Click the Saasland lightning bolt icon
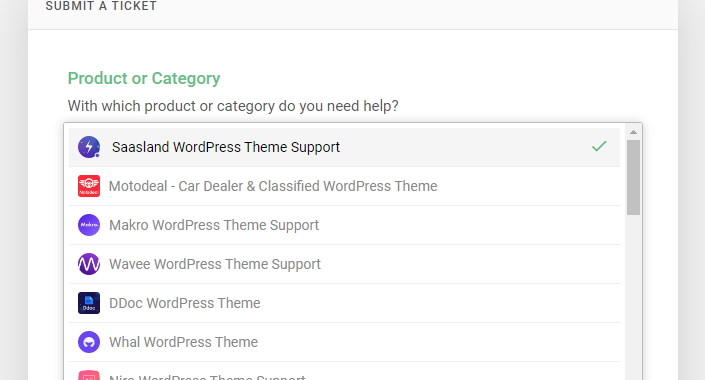 [89, 147]
